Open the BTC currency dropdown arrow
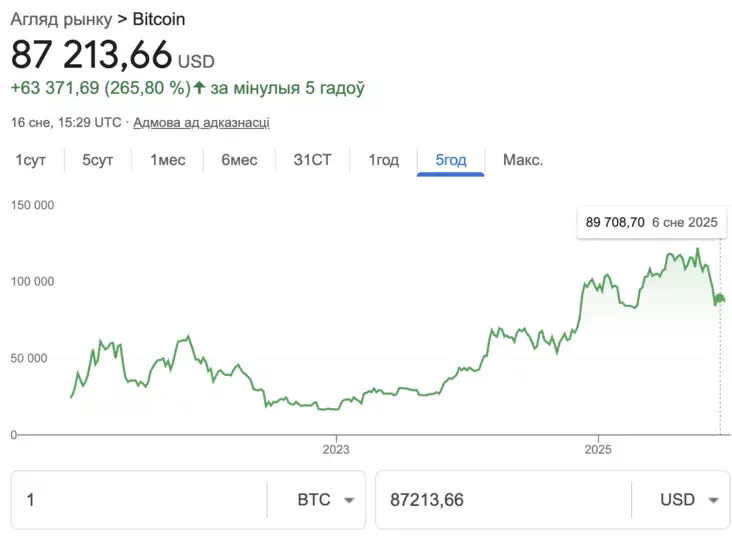 pos(349,500)
